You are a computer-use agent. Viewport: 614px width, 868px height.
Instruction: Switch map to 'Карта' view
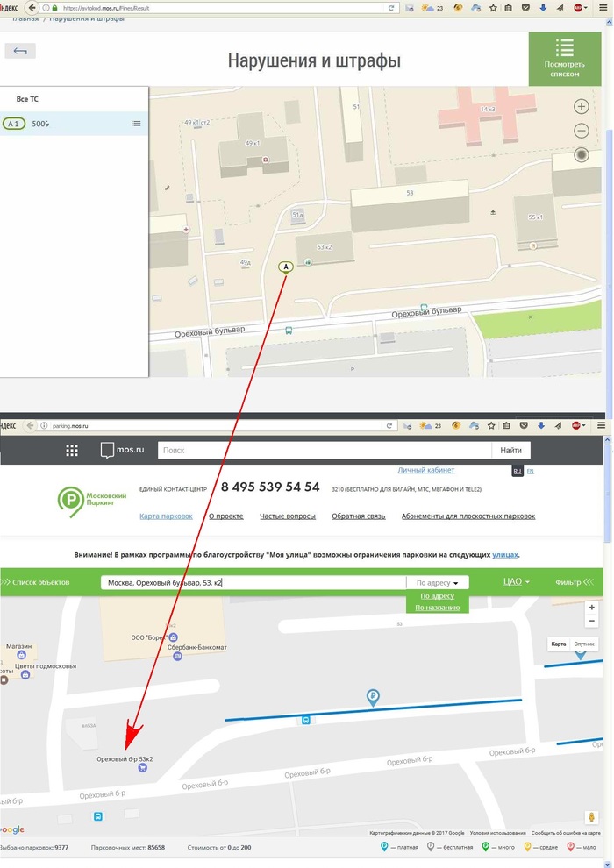559,644
